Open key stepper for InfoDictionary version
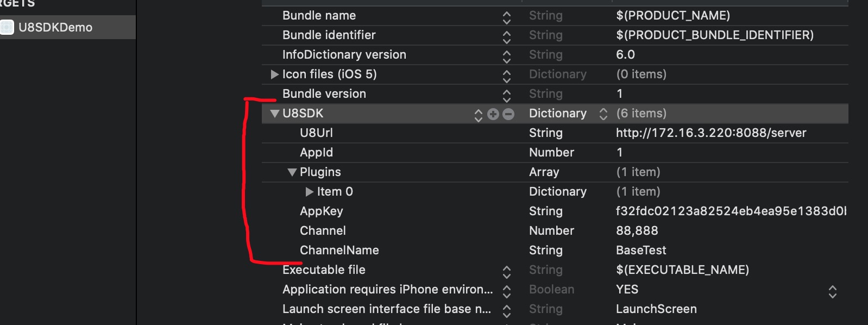 click(x=507, y=57)
